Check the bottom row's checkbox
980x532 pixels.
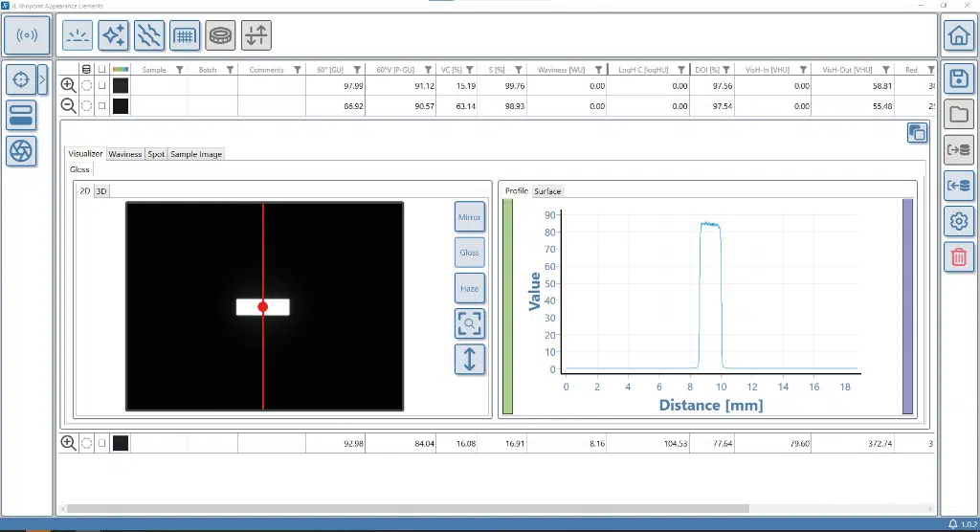(101, 443)
